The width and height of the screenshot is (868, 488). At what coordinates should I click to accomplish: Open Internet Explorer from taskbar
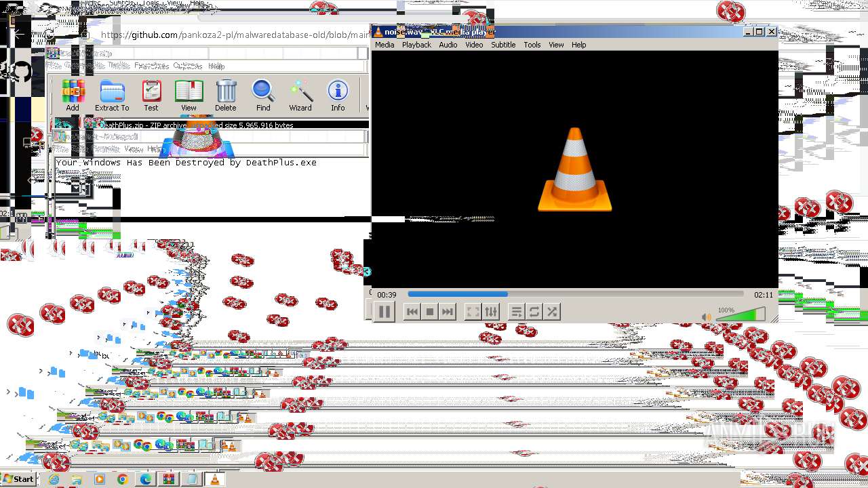pos(54,479)
